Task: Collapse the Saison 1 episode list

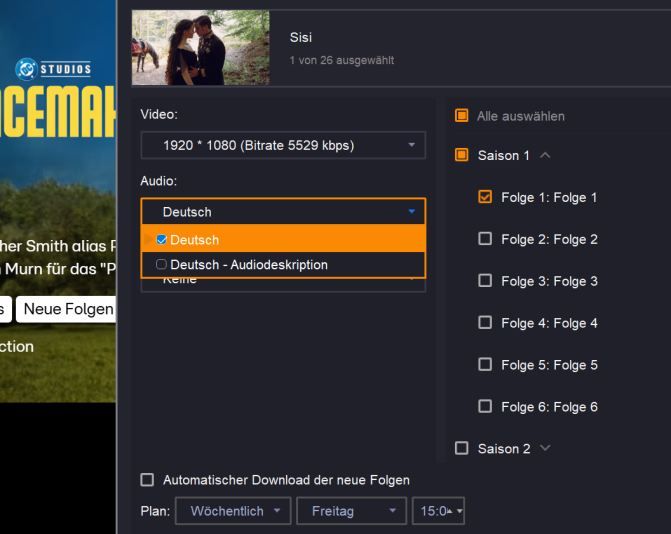Action: coord(545,155)
